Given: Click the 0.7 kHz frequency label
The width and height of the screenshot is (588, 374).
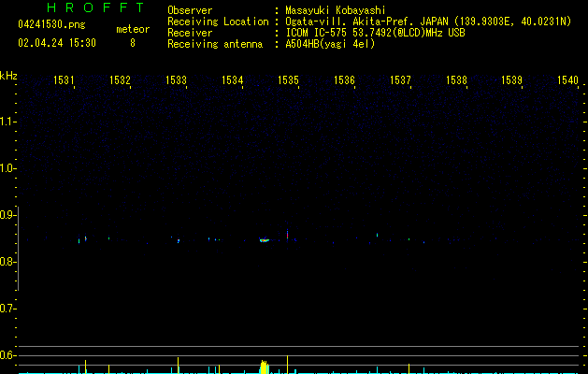Looking at the screenshot, I should [x=7, y=309].
